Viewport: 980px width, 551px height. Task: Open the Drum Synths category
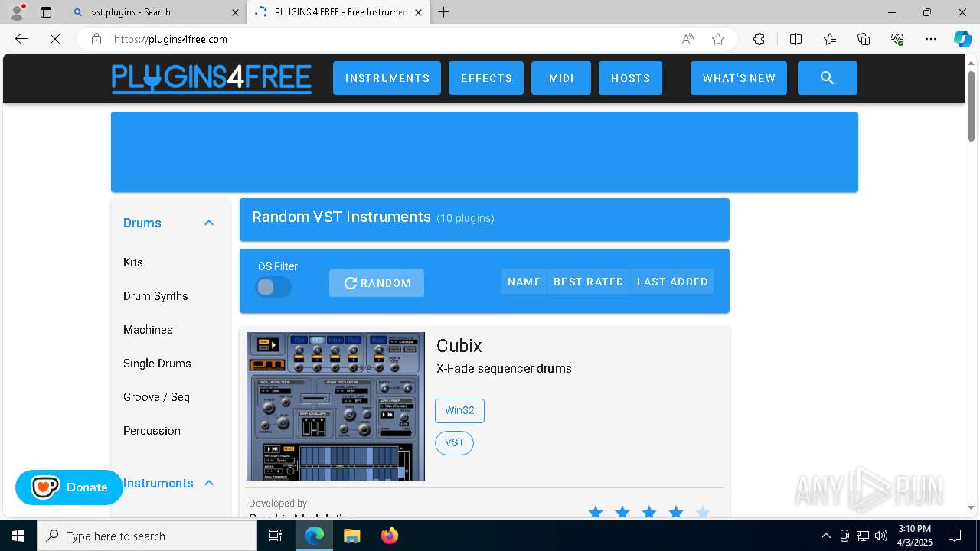coord(155,295)
